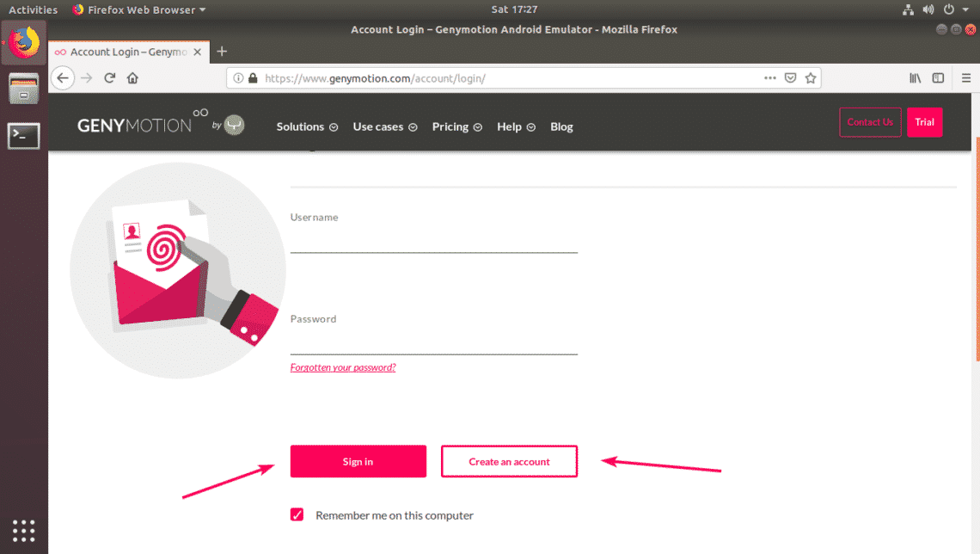Open the Blog navigation item
The height and width of the screenshot is (554, 980).
(561, 126)
